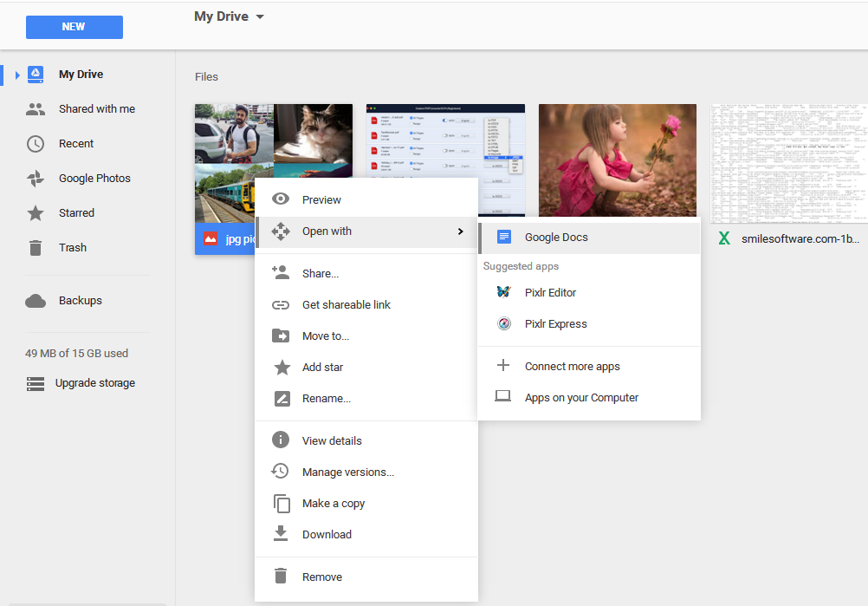Click the Pixlr Express icon
This screenshot has height=606, width=868.
503,324
